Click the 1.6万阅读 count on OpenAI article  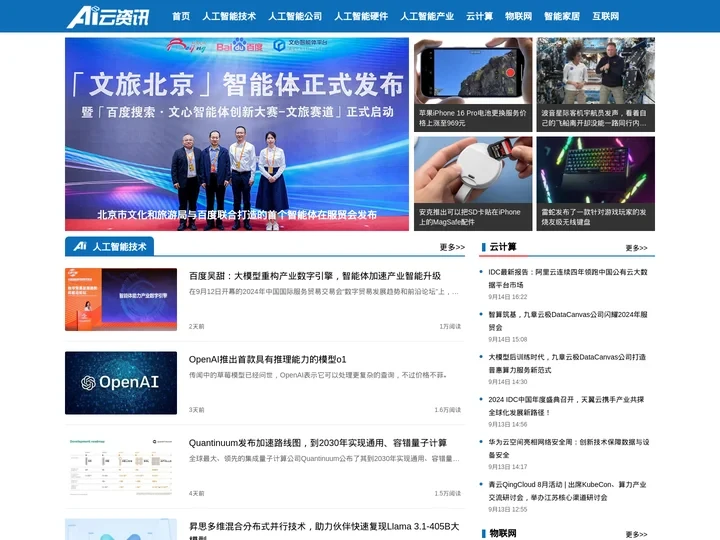point(448,410)
